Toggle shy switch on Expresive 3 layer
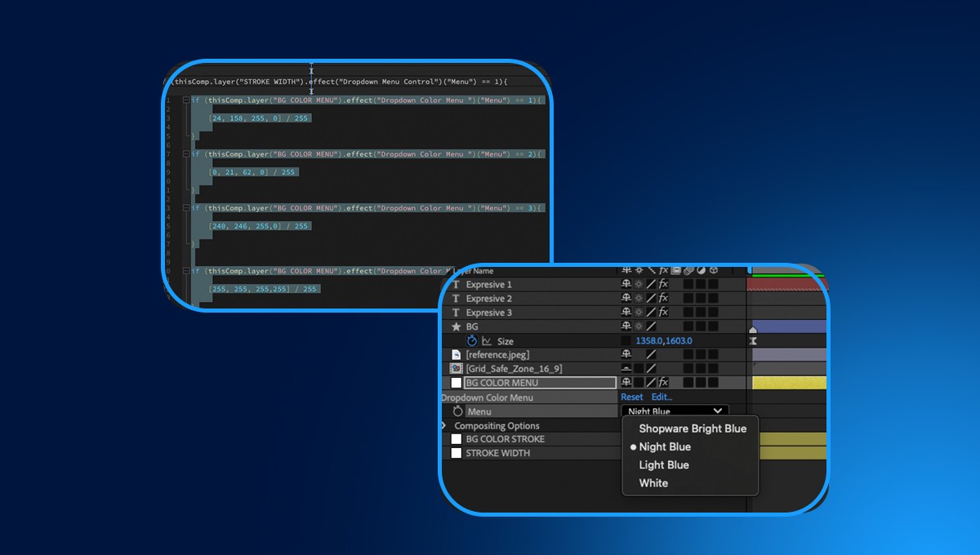The height and width of the screenshot is (555, 980). (626, 313)
